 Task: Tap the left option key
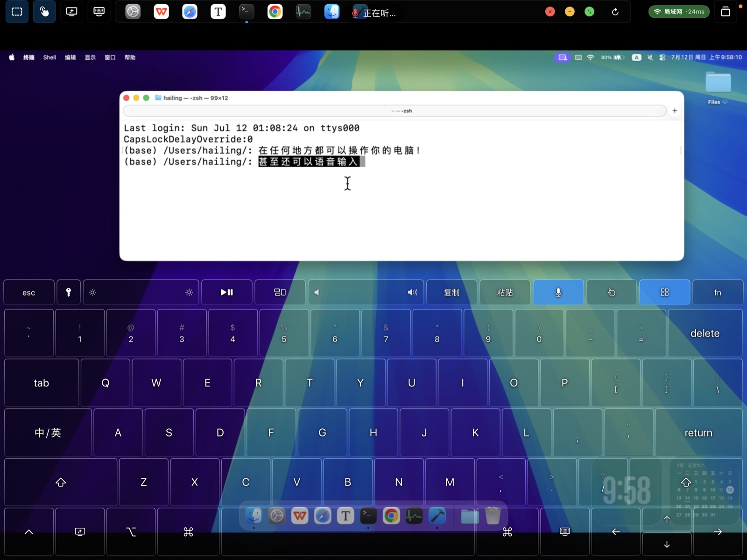click(x=131, y=532)
